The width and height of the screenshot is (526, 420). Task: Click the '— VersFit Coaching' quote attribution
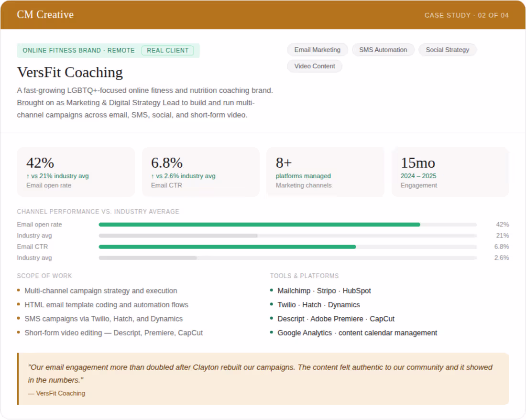pos(56,394)
